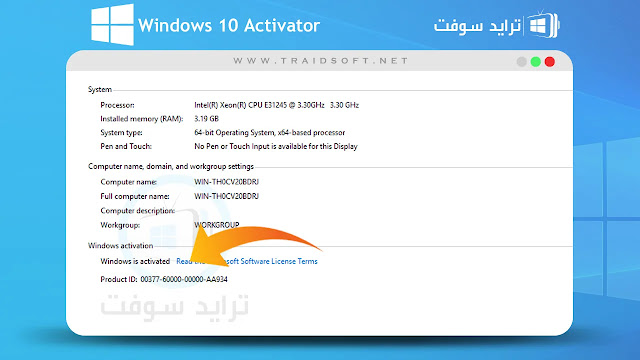Click the gray window button

click(x=521, y=62)
